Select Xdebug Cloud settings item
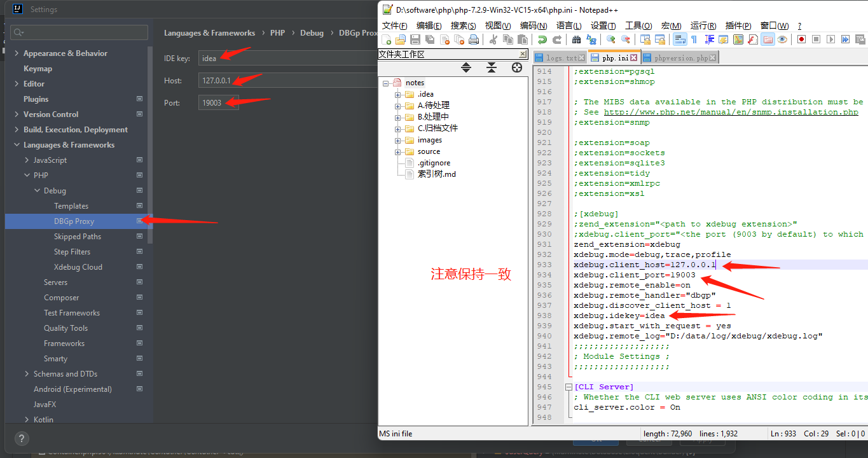Screen dimensions: 868x458 78,267
